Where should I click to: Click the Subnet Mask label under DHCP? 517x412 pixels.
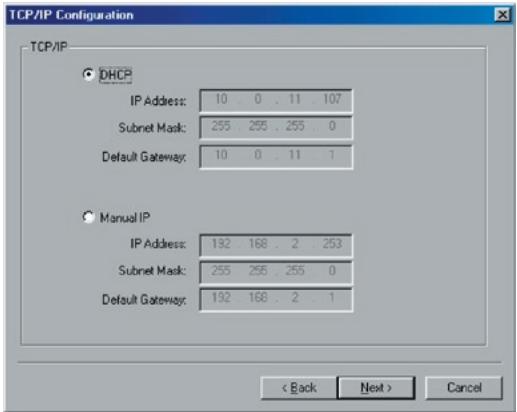pyautogui.click(x=152, y=127)
